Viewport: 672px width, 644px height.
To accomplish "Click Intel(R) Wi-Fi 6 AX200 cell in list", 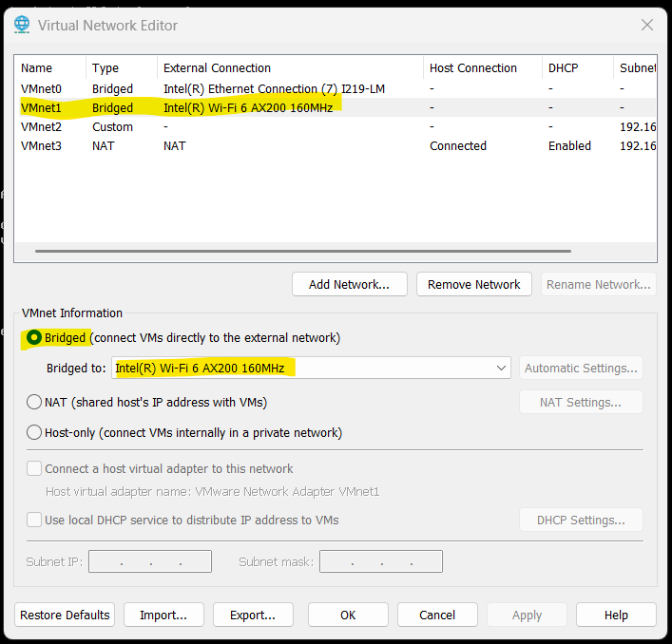I will coord(248,107).
